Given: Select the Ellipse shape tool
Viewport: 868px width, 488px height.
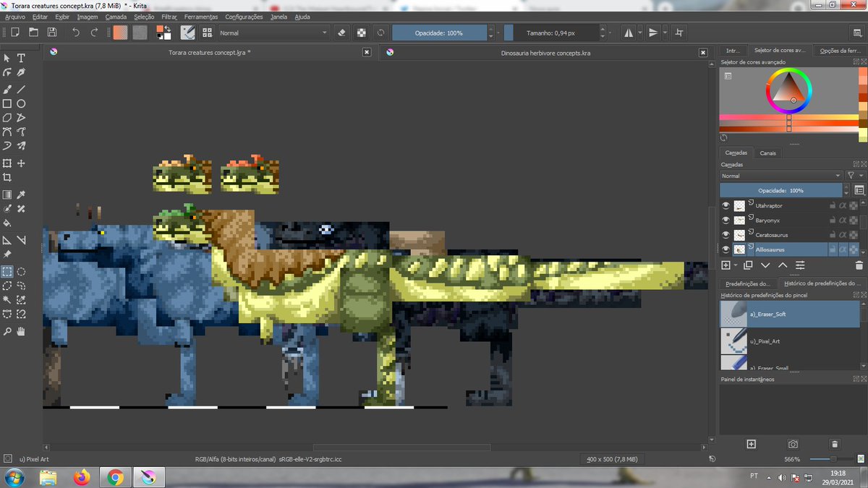Looking at the screenshot, I should coord(22,103).
